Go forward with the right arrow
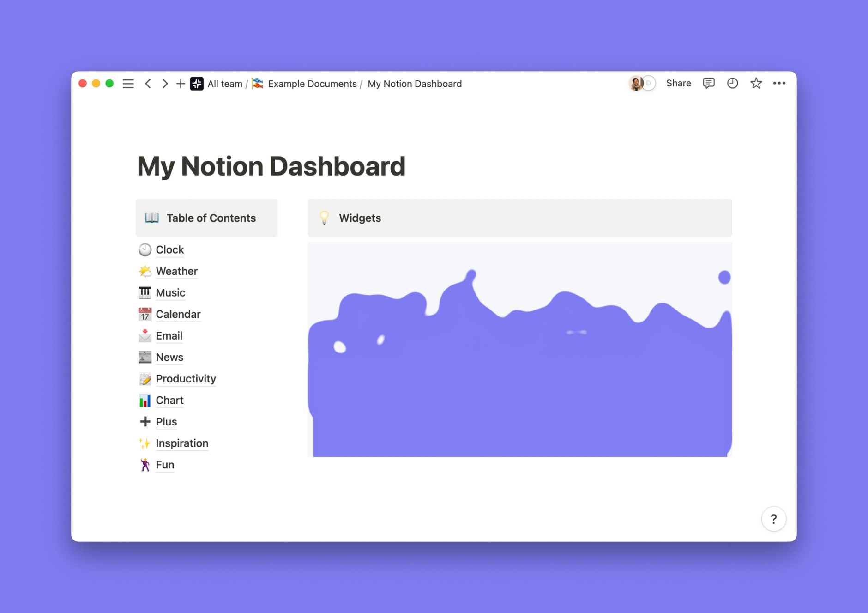The height and width of the screenshot is (613, 868). pyautogui.click(x=165, y=84)
